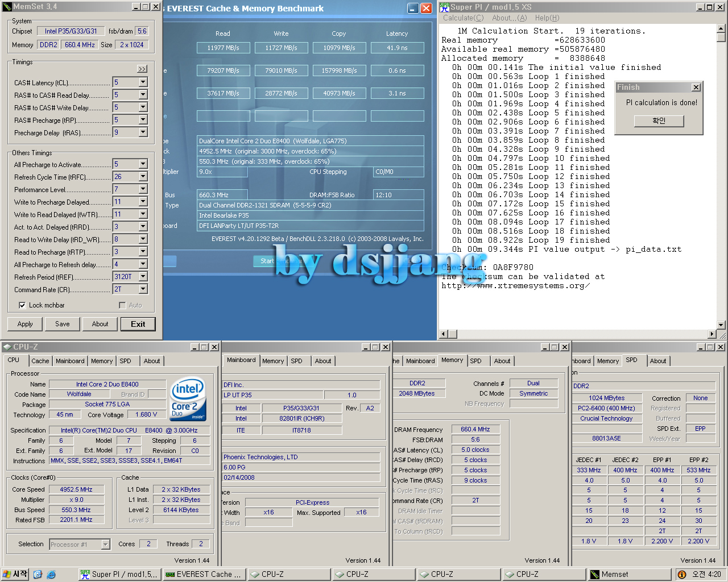The width and height of the screenshot is (728, 582).
Task: Open the Start button in the taskbar
Action: 15,574
